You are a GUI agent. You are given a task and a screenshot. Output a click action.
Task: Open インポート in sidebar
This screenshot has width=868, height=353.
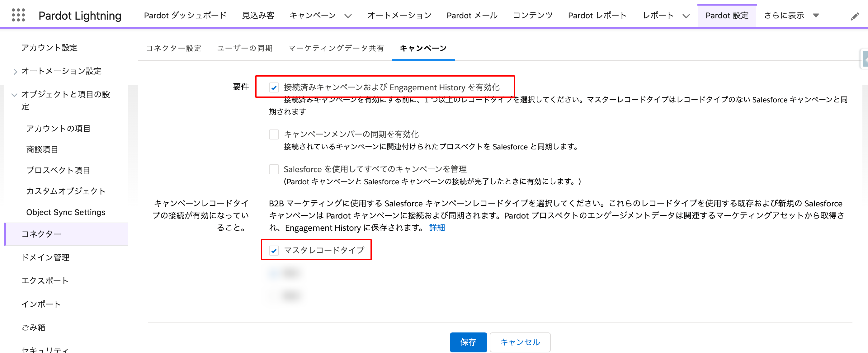point(41,304)
